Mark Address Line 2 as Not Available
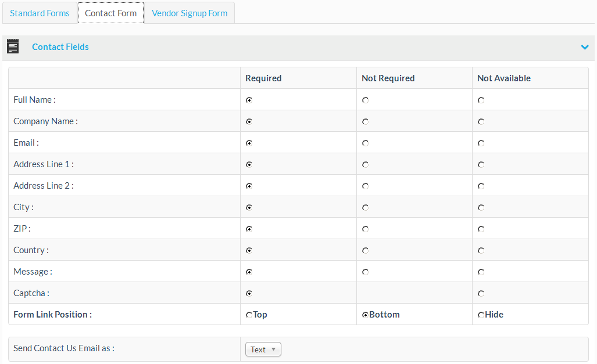Screen dimensions: 597x364 [481, 186]
